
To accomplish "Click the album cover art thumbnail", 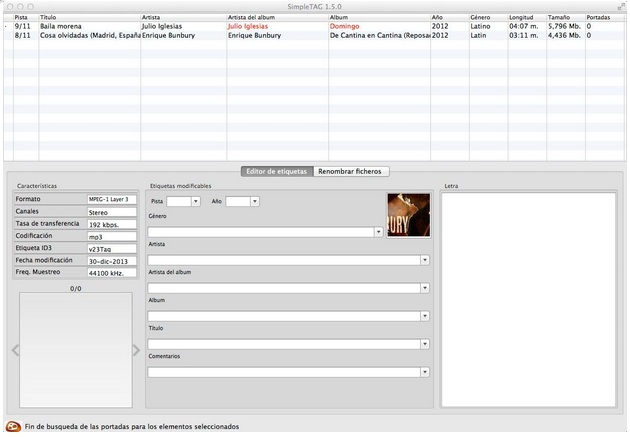I will click(x=408, y=215).
